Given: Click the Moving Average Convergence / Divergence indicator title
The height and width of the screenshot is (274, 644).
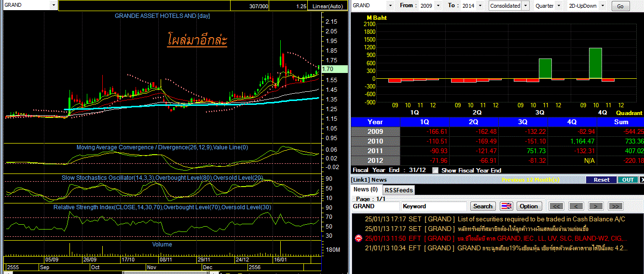Looking at the screenshot, I should click(x=162, y=147).
